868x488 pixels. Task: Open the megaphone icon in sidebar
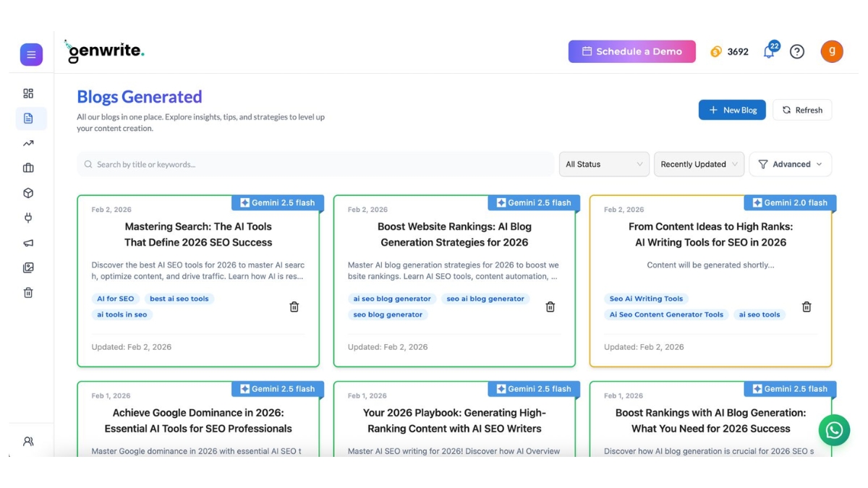[28, 243]
